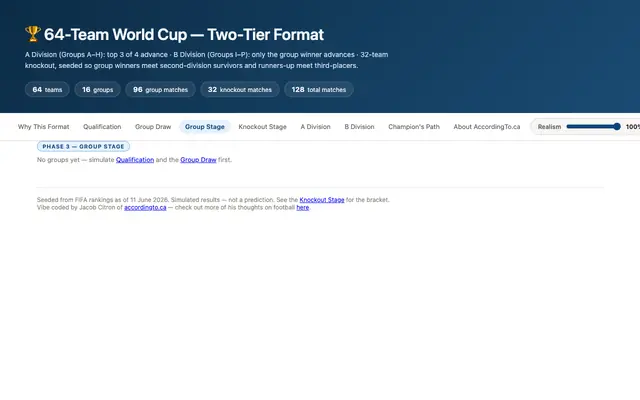Open the 'here' football thoughts link
Screen dimensions: 640x400
tap(302, 207)
